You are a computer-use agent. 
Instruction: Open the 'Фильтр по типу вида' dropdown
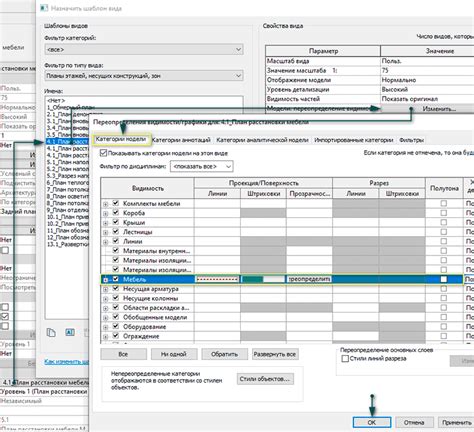pos(144,76)
